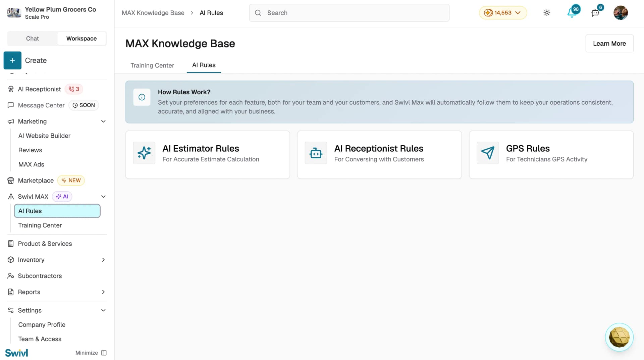Click the search magnifier icon
The height and width of the screenshot is (360, 644).
point(258,13)
